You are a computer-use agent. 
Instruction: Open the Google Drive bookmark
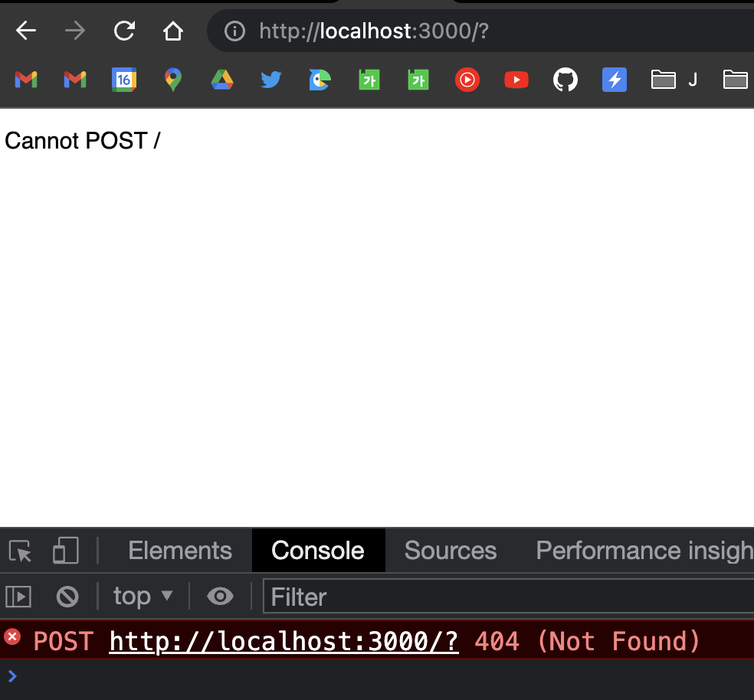coord(222,80)
